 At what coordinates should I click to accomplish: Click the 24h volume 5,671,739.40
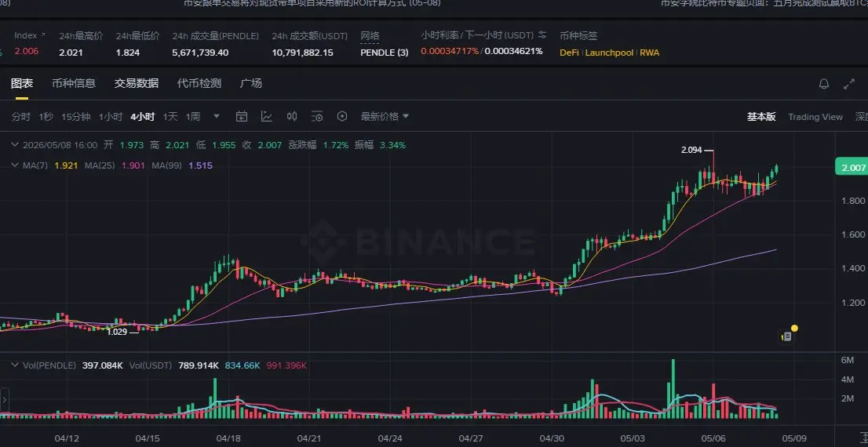[200, 53]
